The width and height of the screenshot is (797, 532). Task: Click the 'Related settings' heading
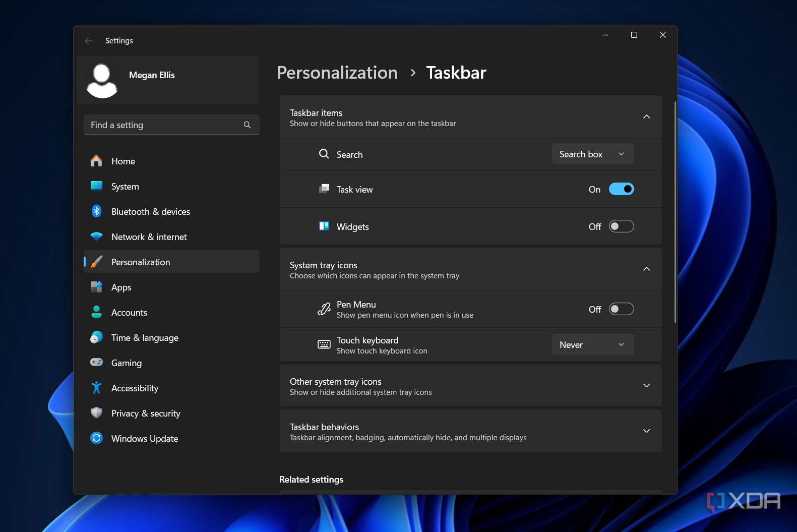pos(311,480)
